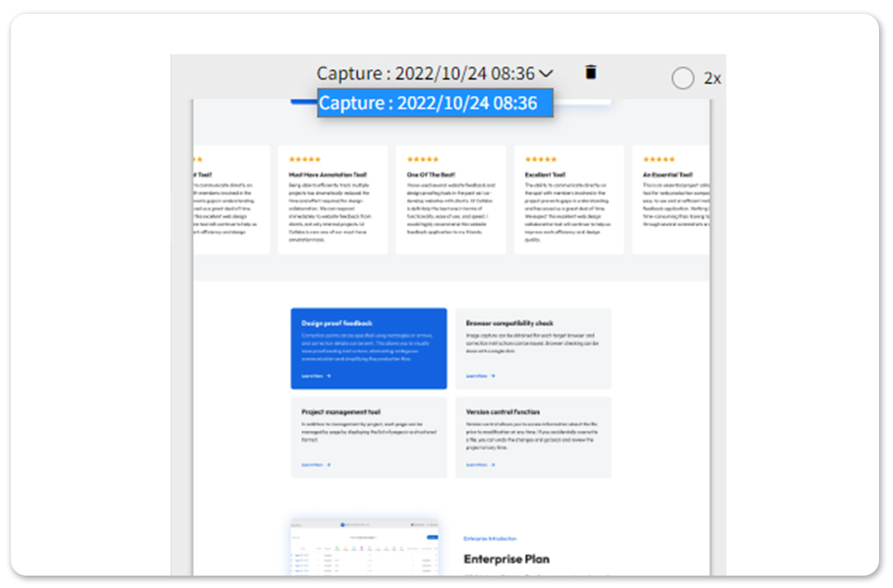Click the Enterprise Introduction label
Image resolution: width=893 pixels, height=588 pixels.
pyautogui.click(x=489, y=536)
